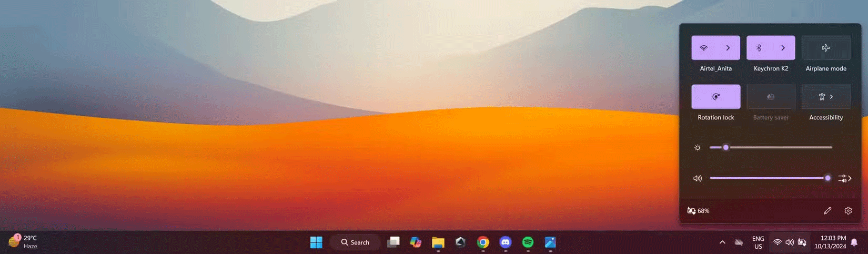This screenshot has width=868, height=254.
Task: Expand the Keychron K2 Bluetooth devices arrow
Action: pos(783,48)
